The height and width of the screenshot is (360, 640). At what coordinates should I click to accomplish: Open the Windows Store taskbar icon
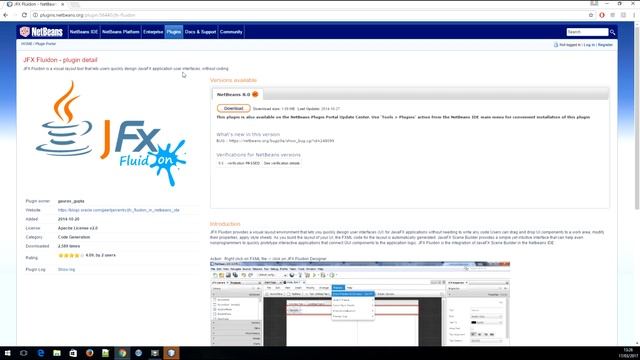pyautogui.click(x=73, y=353)
